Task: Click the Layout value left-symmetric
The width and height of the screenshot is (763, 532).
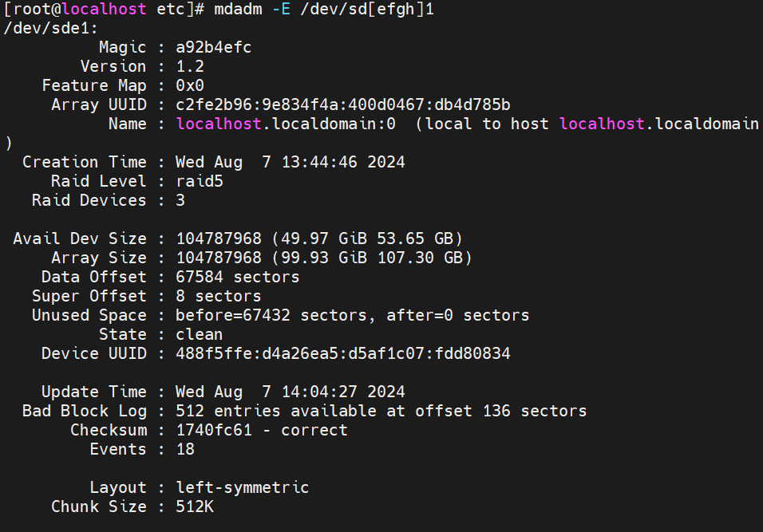Action: [243, 488]
